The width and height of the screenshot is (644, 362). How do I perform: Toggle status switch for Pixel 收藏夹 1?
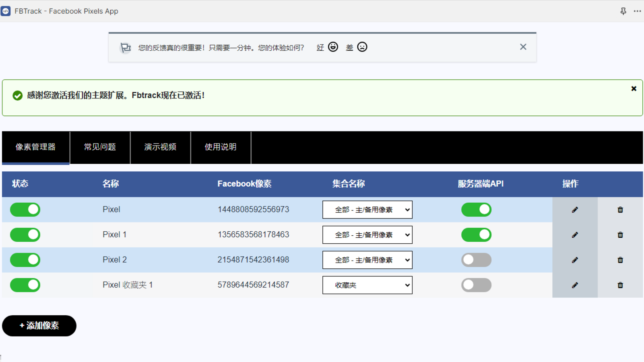tap(25, 285)
